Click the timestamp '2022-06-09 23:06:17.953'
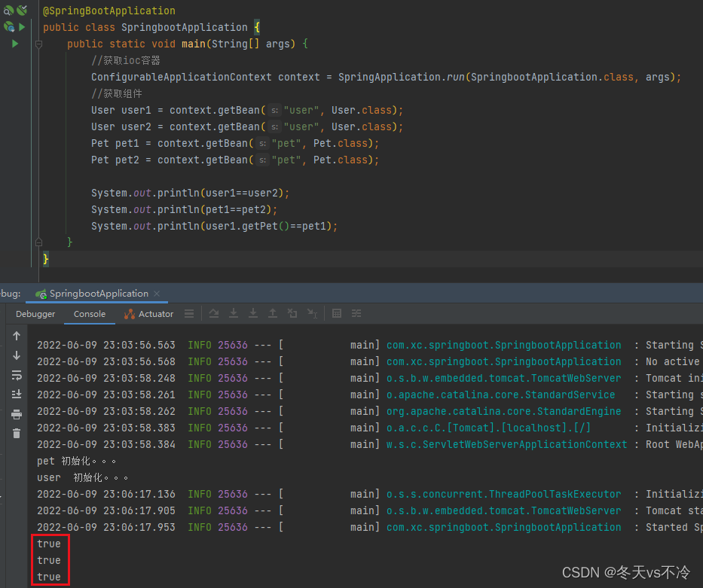The width and height of the screenshot is (703, 588). (106, 528)
